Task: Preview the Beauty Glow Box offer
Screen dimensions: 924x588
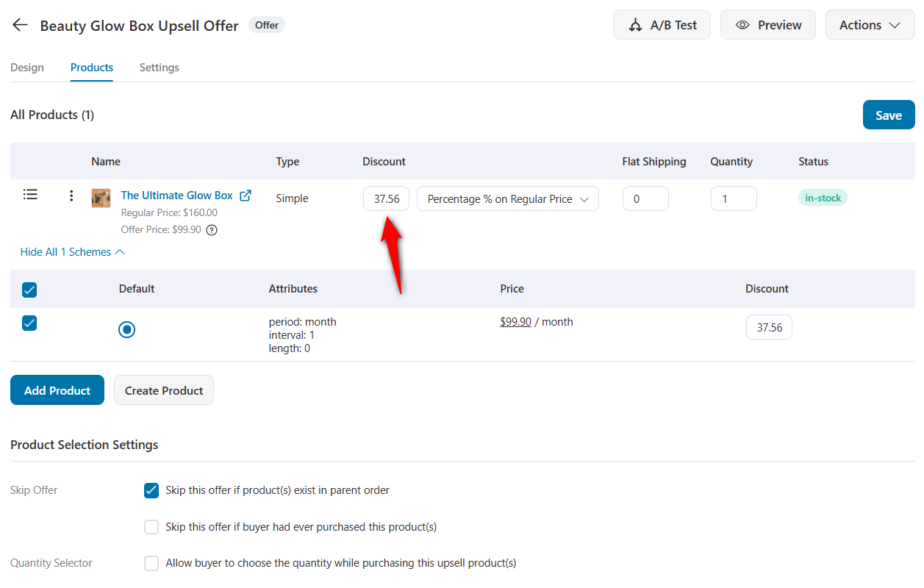Action: [767, 24]
